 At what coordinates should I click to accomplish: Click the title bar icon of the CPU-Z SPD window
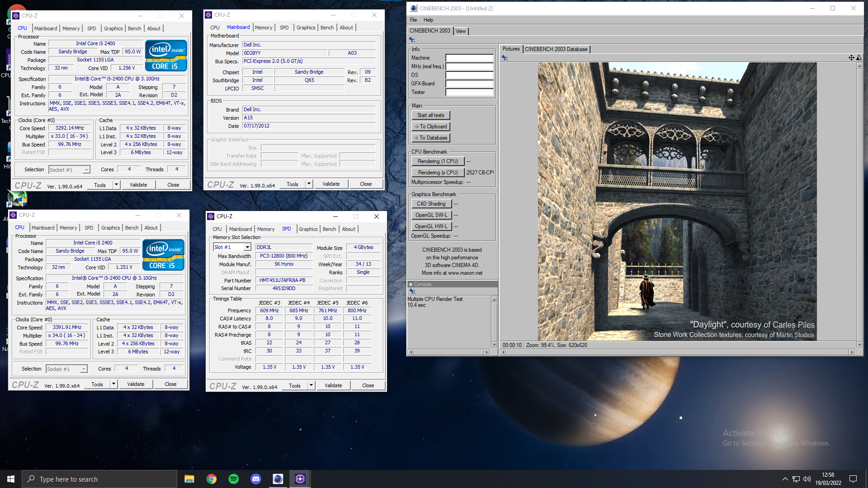[211, 216]
